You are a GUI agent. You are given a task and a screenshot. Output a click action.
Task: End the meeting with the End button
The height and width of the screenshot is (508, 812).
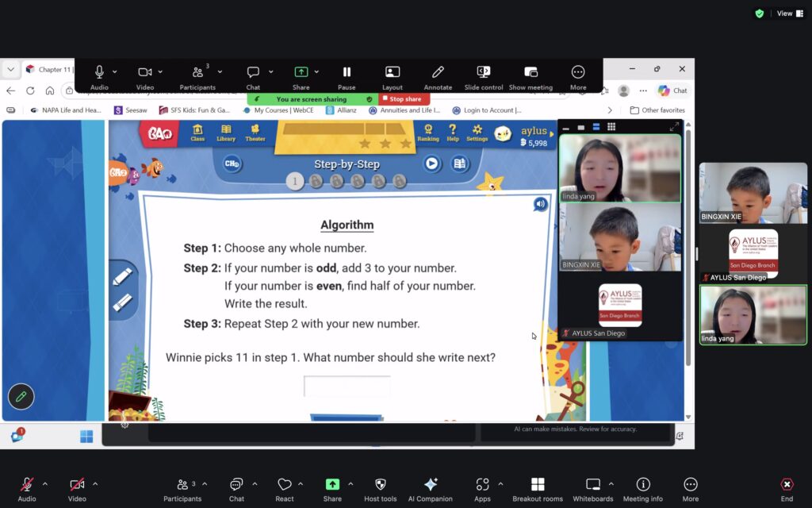[786, 485]
